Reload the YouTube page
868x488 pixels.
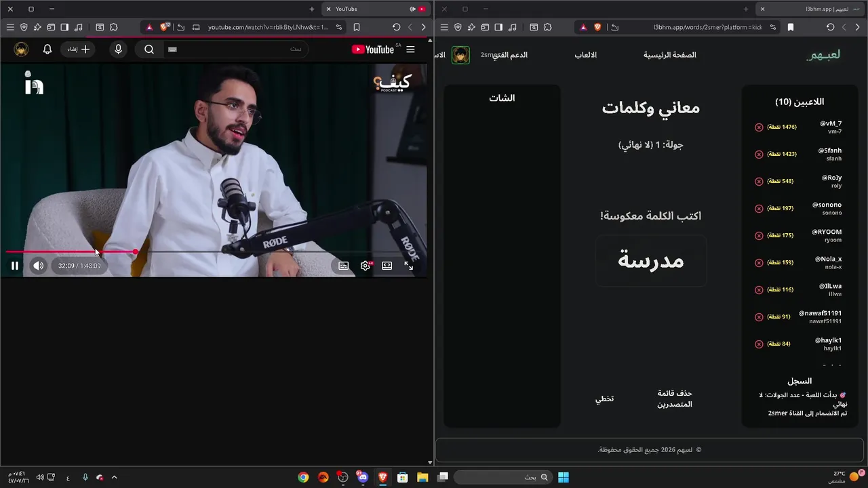pyautogui.click(x=397, y=27)
